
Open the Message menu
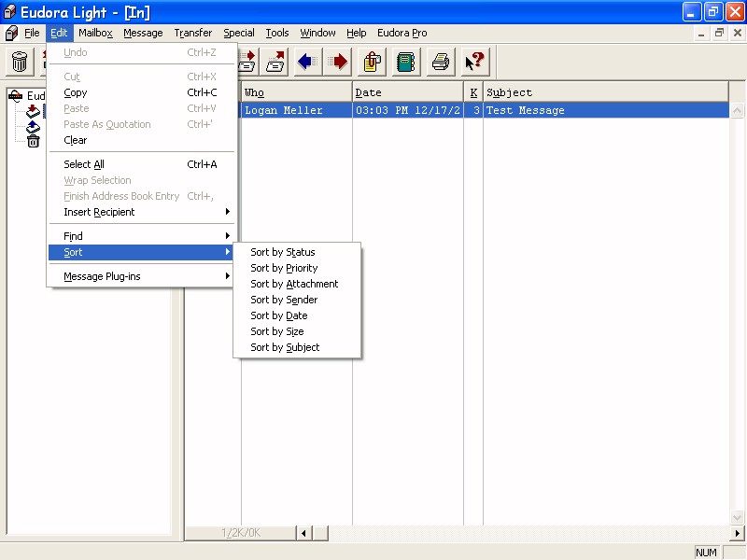(143, 33)
